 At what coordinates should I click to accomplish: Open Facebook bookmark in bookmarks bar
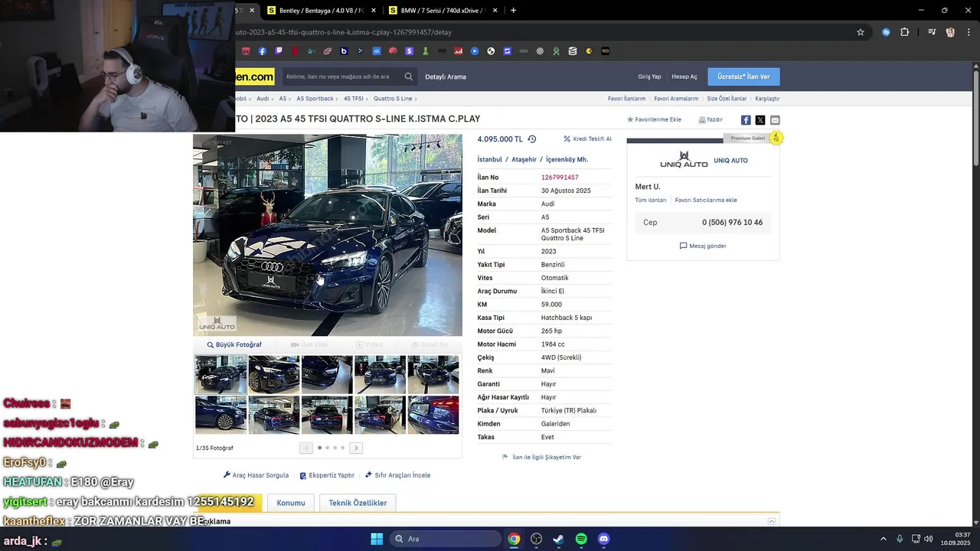coord(262,51)
